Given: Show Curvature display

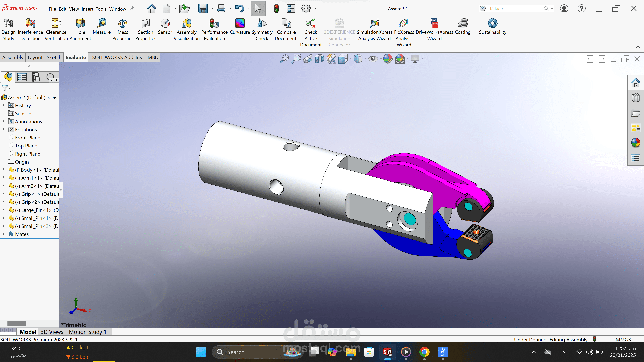Looking at the screenshot, I should click(240, 26).
